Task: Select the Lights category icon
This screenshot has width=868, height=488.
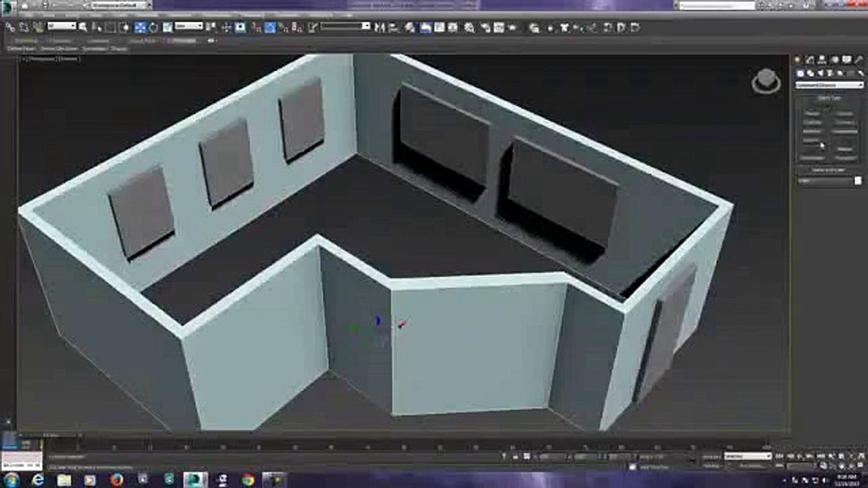Action: (821, 73)
